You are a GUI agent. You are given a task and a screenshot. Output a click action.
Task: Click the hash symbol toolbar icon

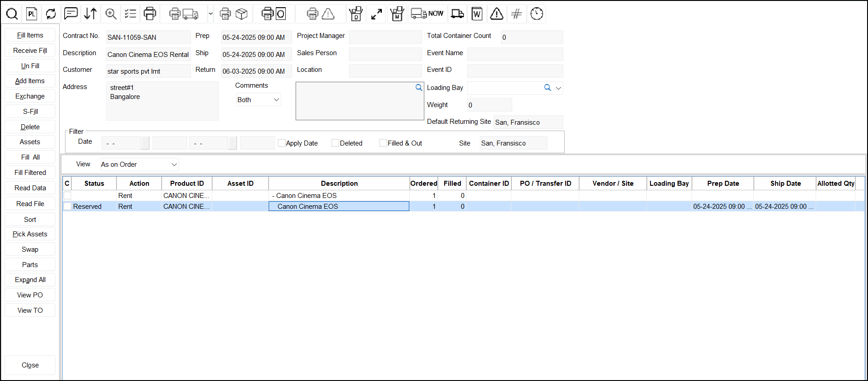tap(516, 14)
